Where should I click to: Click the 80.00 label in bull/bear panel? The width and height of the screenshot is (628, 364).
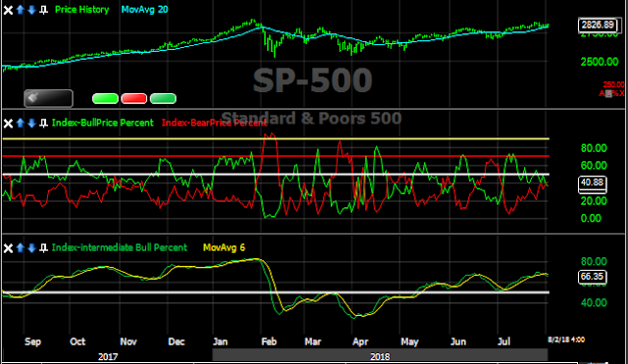[x=594, y=148]
